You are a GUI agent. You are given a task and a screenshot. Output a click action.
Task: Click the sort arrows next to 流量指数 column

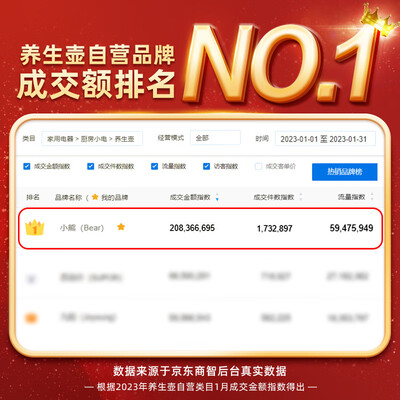coord(372,197)
